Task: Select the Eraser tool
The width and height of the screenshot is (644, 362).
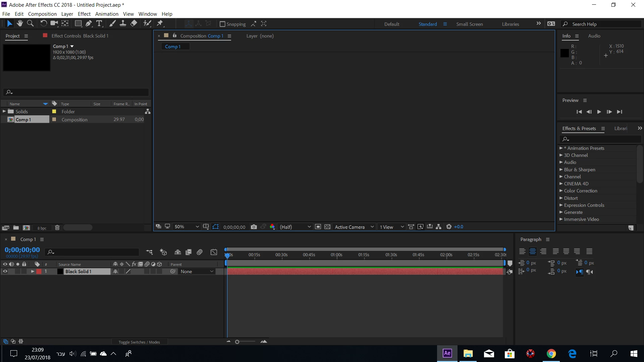Action: pyautogui.click(x=133, y=23)
